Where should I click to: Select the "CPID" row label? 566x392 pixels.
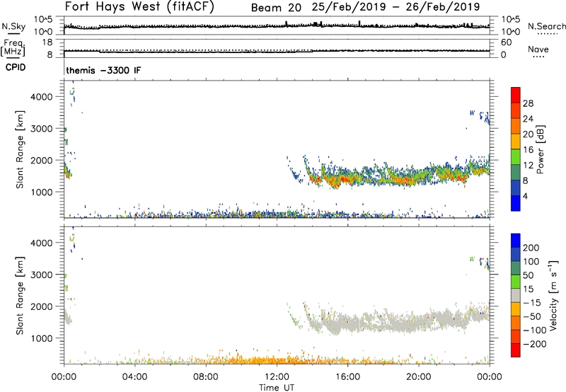click(x=15, y=67)
